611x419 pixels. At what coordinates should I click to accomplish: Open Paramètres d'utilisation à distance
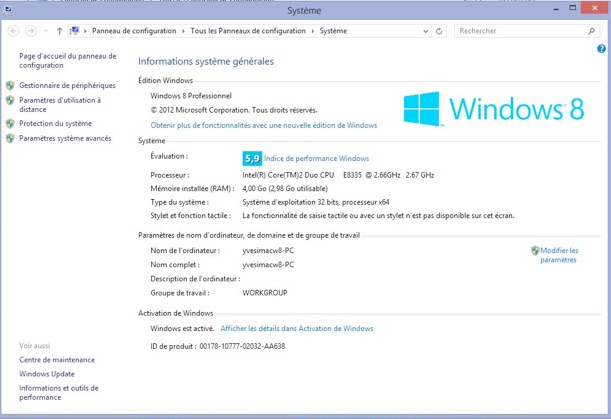[x=60, y=104]
